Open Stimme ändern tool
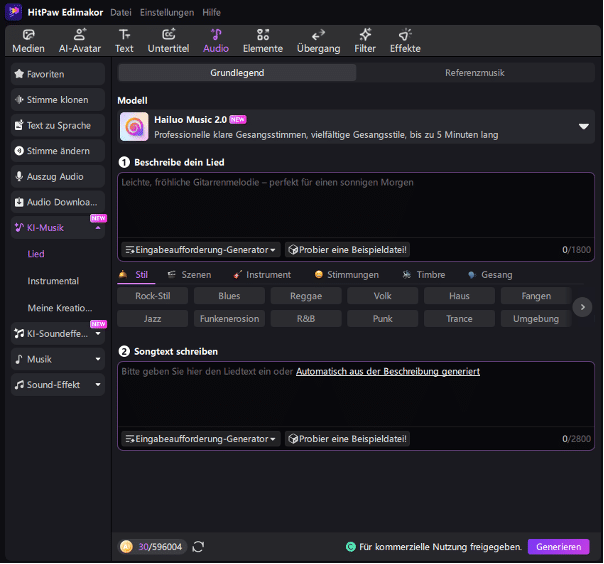The image size is (604, 564). [58, 151]
